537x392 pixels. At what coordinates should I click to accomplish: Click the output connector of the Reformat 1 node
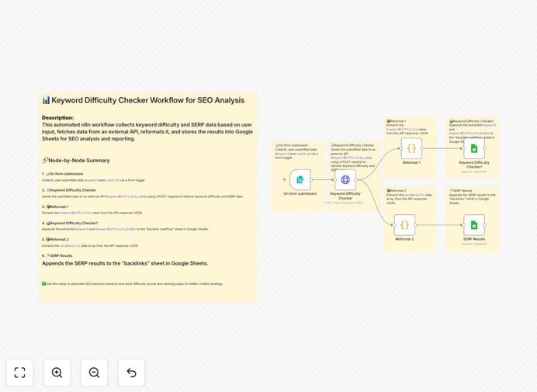click(422, 148)
